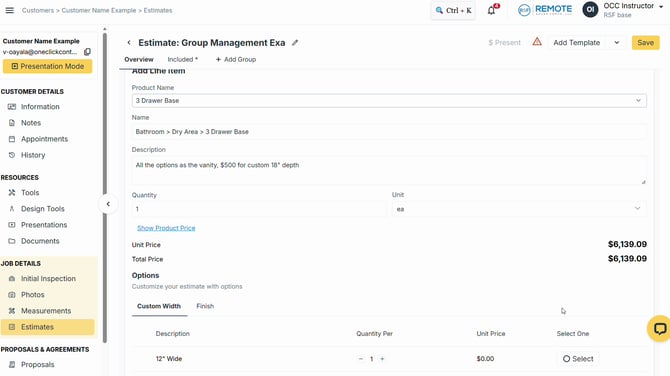Click the Tools wrench icon
Image resolution: width=670 pixels, height=376 pixels.
pos(12,193)
